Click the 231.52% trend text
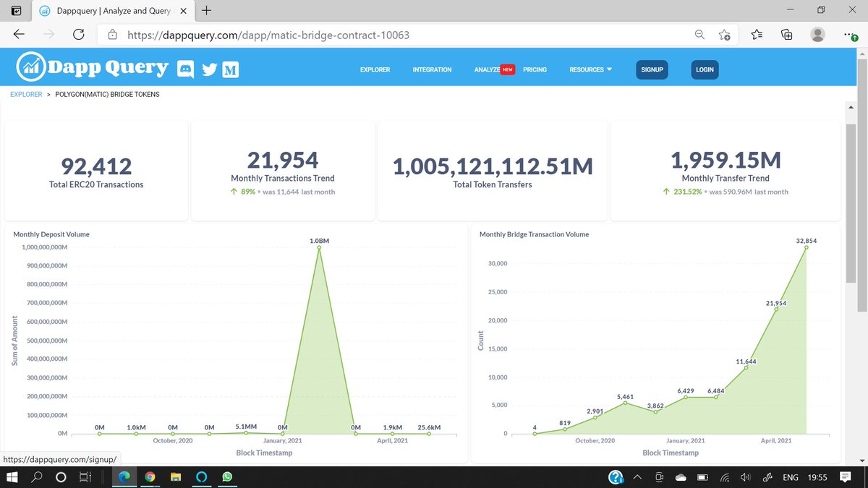Image resolution: width=868 pixels, height=488 pixels. point(687,192)
